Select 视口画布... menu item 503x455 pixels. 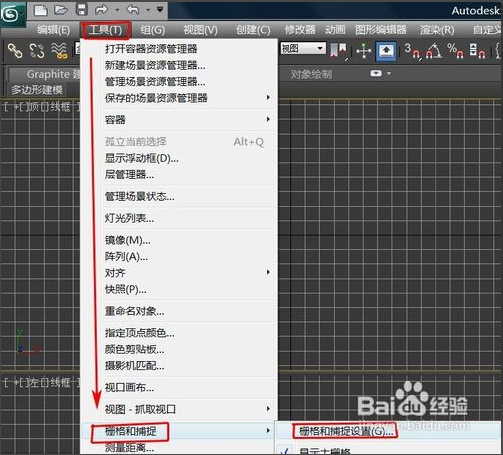(x=179, y=387)
